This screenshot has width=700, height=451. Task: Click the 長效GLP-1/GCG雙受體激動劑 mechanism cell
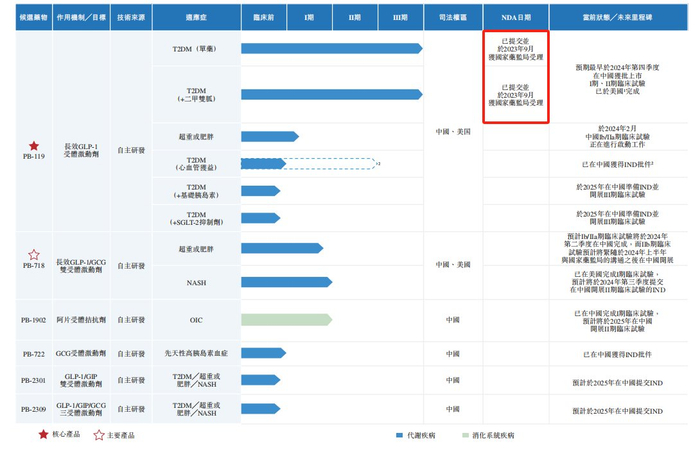(x=81, y=266)
